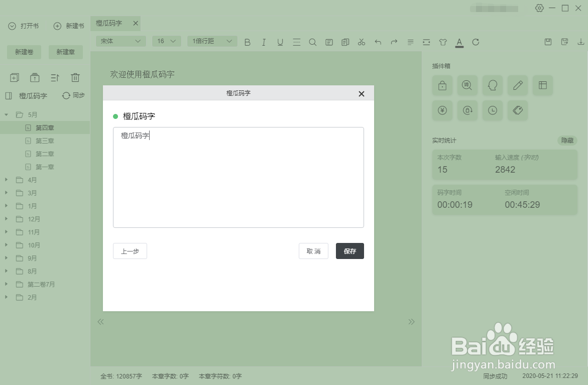The width and height of the screenshot is (588, 385).
Task: Go to previous page with left double chevron
Action: pos(100,322)
